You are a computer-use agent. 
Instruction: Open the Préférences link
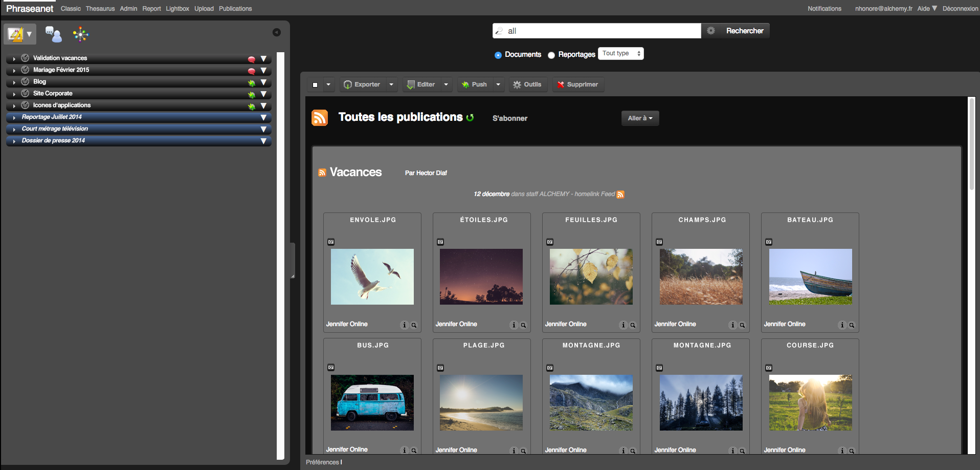click(x=322, y=462)
